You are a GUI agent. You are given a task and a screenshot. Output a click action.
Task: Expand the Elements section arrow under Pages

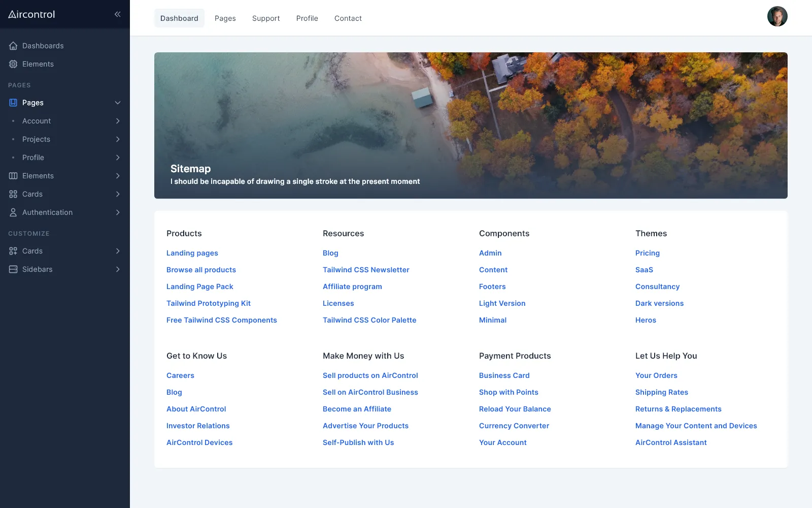pyautogui.click(x=118, y=176)
